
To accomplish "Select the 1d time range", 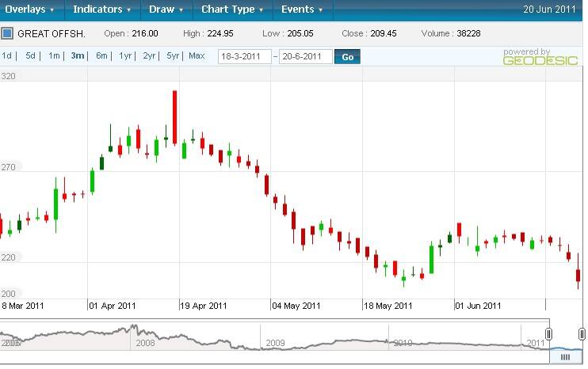I will [x=7, y=56].
